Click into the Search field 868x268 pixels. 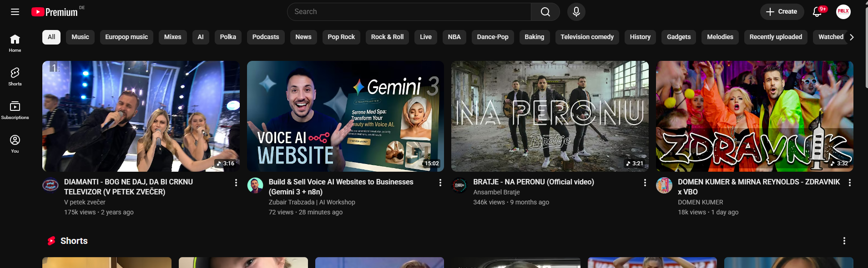(409, 12)
